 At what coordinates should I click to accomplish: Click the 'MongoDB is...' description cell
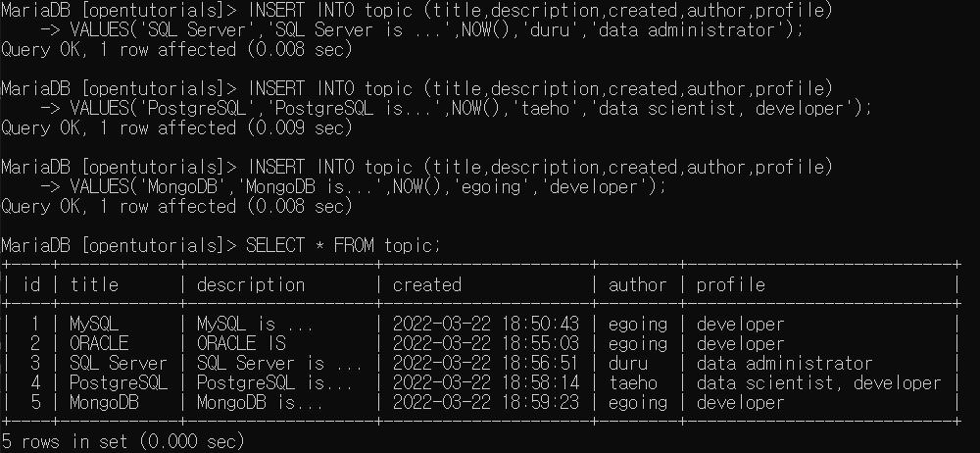pos(260,403)
